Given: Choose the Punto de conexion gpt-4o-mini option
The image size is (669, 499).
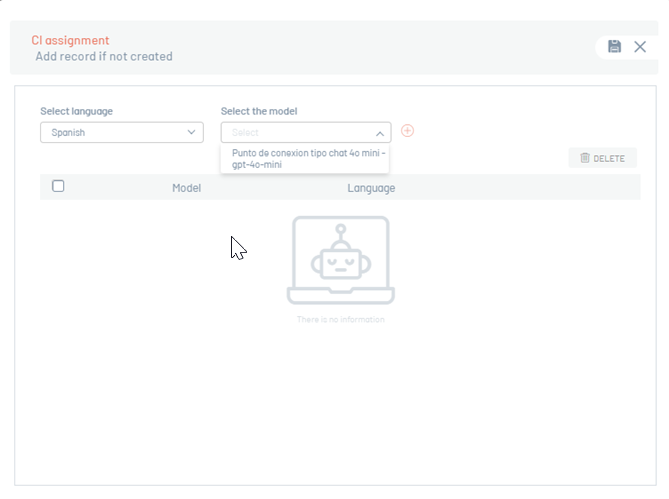Looking at the screenshot, I should click(303, 159).
